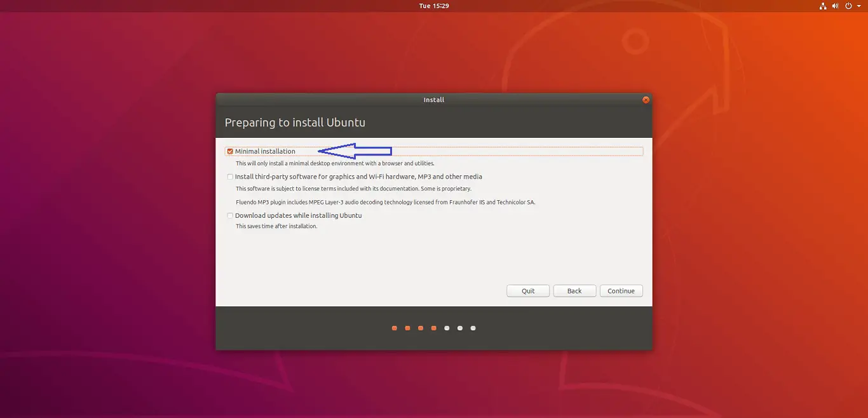Uncheck the Minimal installation checkbox
Screen dimensions: 868x418
tap(230, 151)
